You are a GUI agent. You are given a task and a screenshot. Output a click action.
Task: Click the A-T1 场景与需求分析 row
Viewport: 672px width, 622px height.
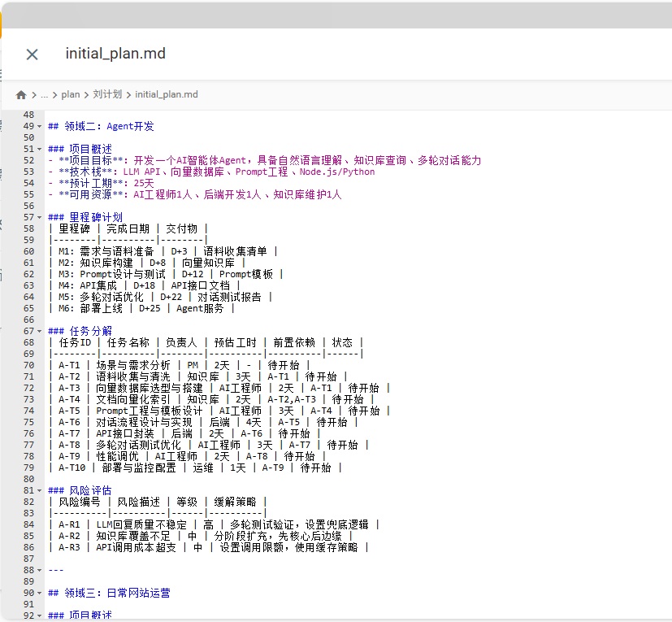click(x=179, y=365)
